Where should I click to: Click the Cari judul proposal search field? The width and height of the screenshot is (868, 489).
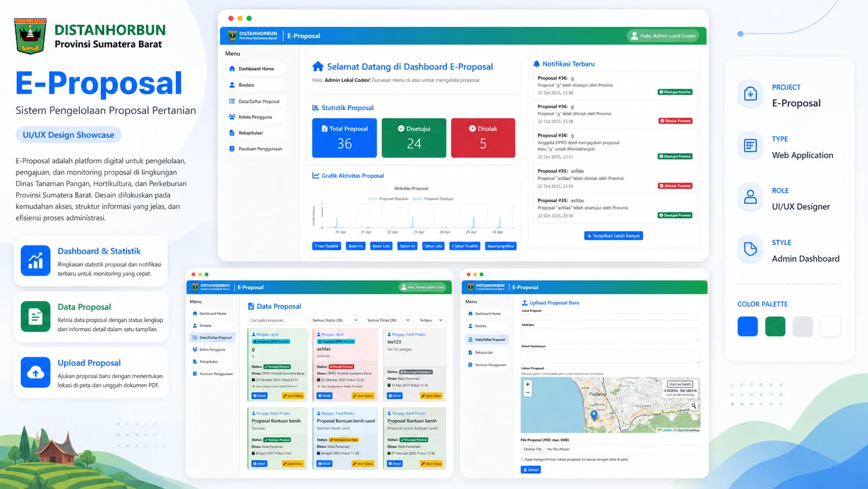point(276,320)
